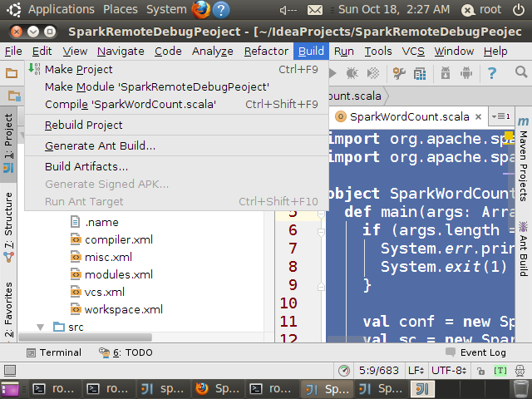The height and width of the screenshot is (399, 532).
Task: Click the Open folder icon in the IDE toolbar
Action: [x=12, y=73]
